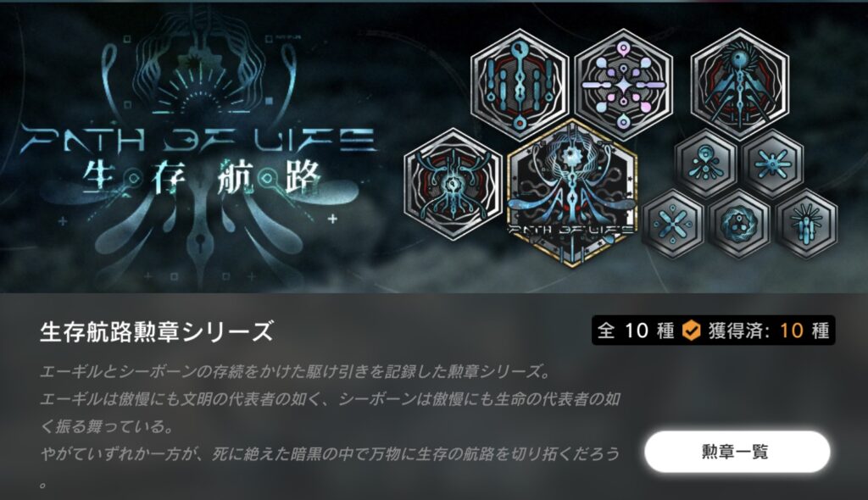This screenshot has width=868, height=500.
Task: Click the small swirling circular cell medal
Action: [x=739, y=224]
